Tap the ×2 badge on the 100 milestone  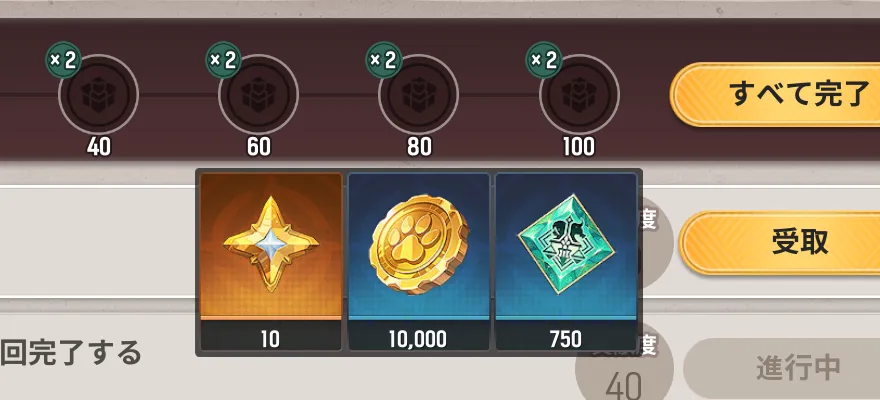tap(544, 59)
